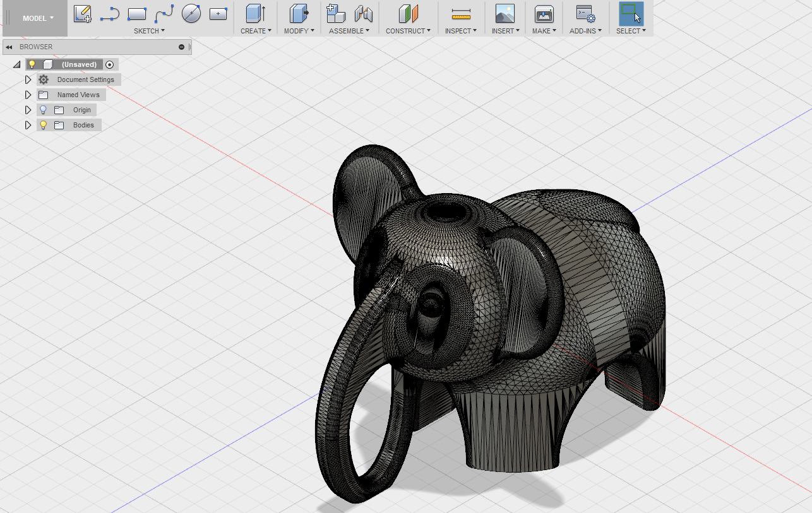Image resolution: width=812 pixels, height=513 pixels.
Task: Select the Named Views label
Action: [x=78, y=95]
